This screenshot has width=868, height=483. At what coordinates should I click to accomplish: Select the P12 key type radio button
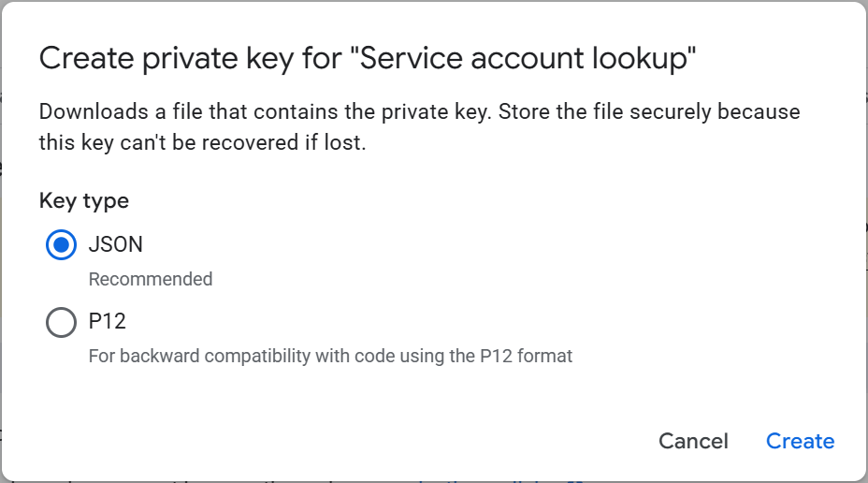point(61,323)
